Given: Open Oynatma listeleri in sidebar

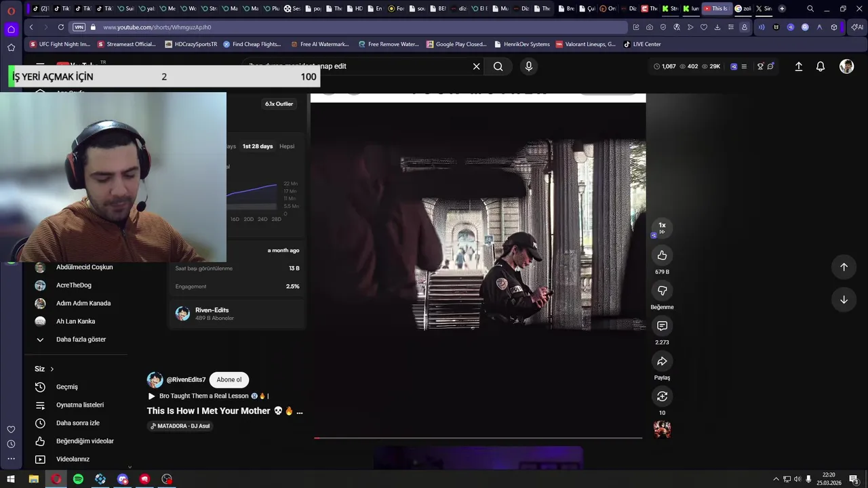Looking at the screenshot, I should coord(79,405).
